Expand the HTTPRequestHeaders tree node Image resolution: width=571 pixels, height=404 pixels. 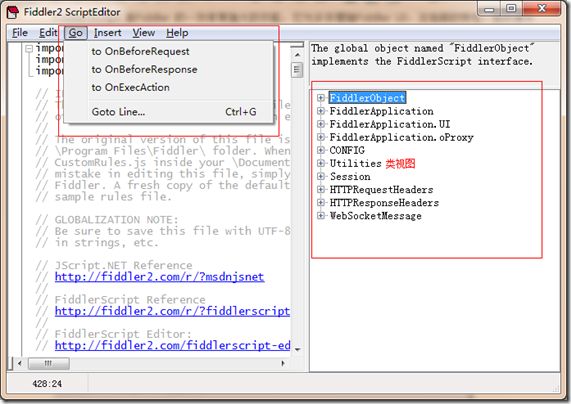pos(321,189)
